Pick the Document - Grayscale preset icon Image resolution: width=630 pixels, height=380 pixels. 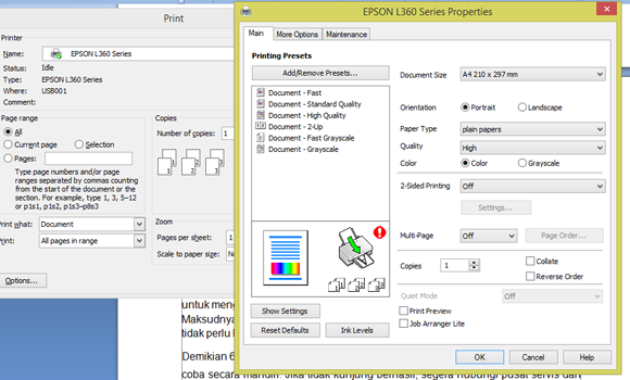click(260, 149)
